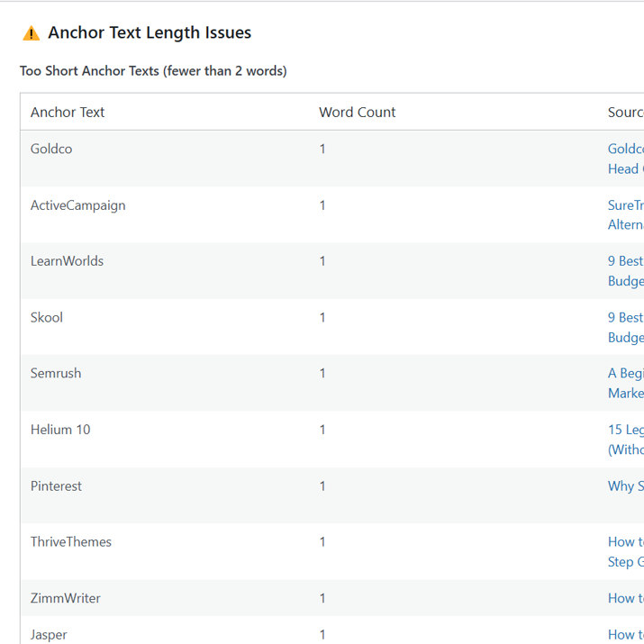Click the Word Count column header
The height and width of the screenshot is (644, 644).
pos(358,112)
